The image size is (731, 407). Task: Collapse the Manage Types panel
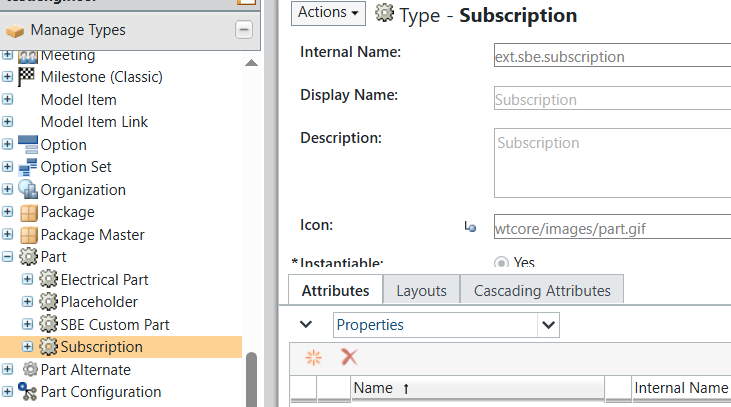[x=244, y=30]
